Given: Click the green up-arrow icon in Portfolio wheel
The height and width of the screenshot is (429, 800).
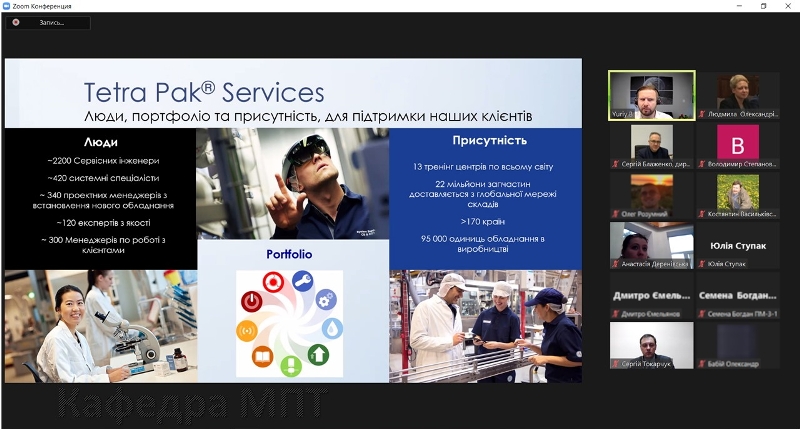Looking at the screenshot, I should point(318,354).
